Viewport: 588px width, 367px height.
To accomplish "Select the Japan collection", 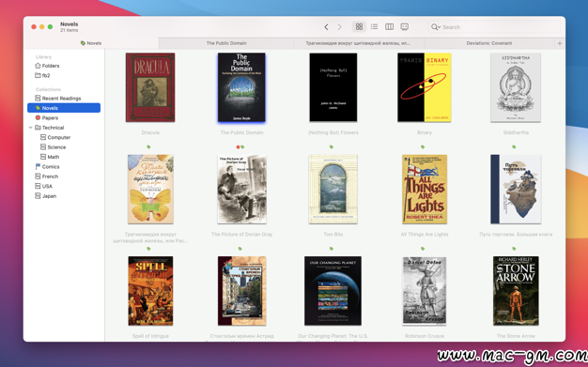I will coord(45,195).
